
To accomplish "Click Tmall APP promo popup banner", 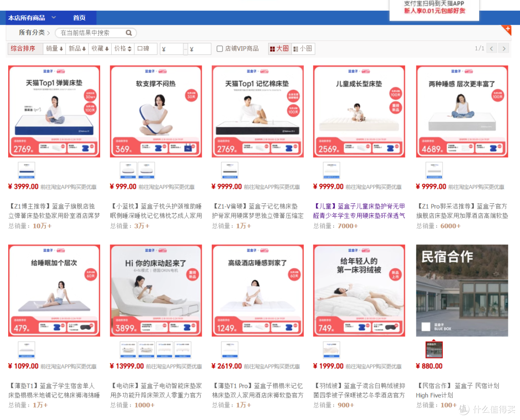I will tap(434, 10).
